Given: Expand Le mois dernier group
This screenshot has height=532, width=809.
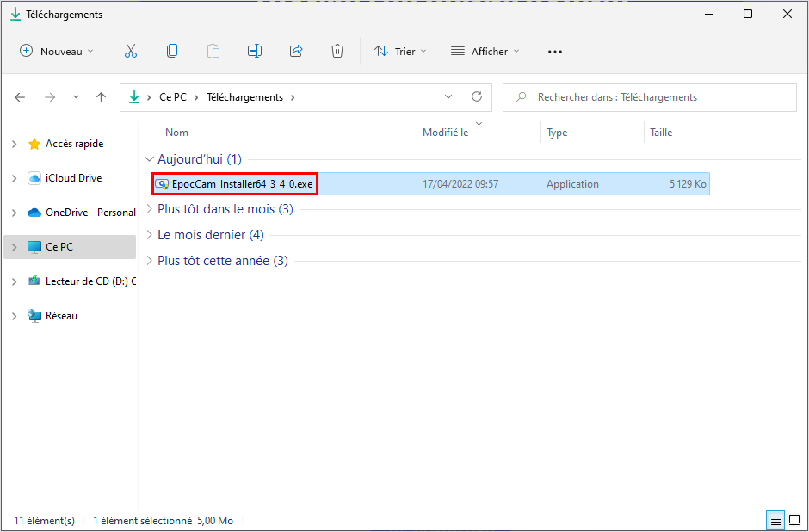Looking at the screenshot, I should click(149, 235).
